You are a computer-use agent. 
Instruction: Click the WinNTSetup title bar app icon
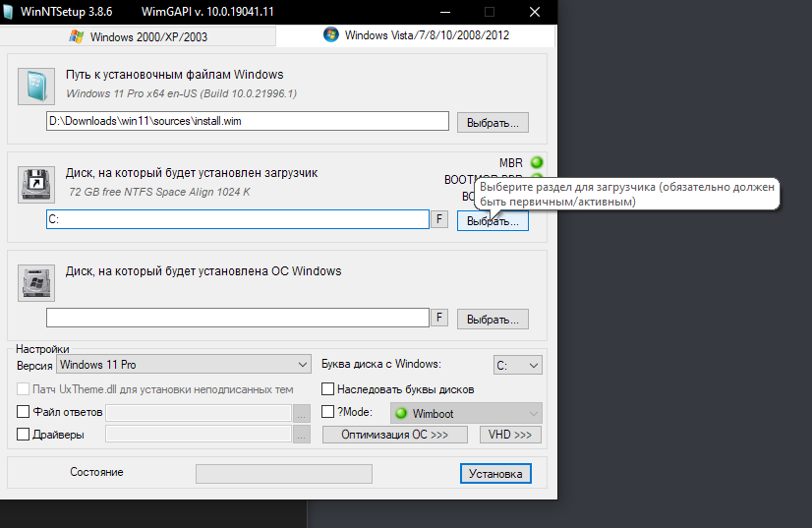(7, 12)
